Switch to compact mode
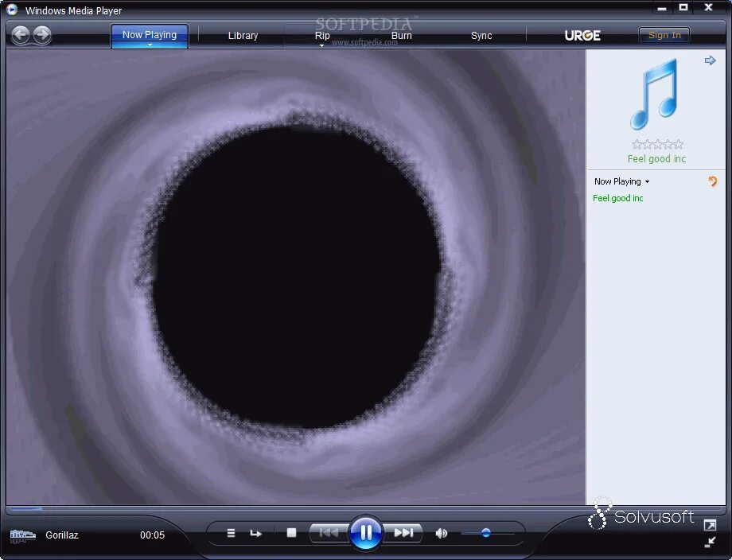 pyautogui.click(x=710, y=542)
